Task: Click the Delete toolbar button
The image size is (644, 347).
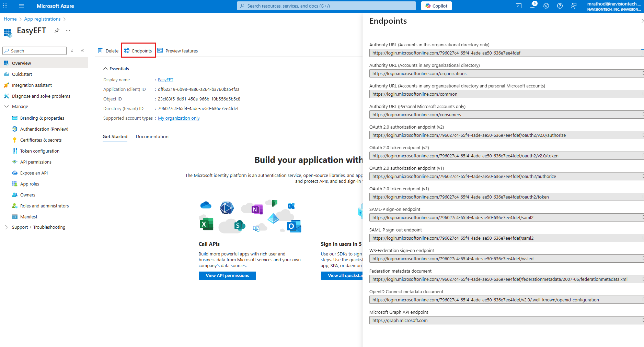Action: click(108, 51)
